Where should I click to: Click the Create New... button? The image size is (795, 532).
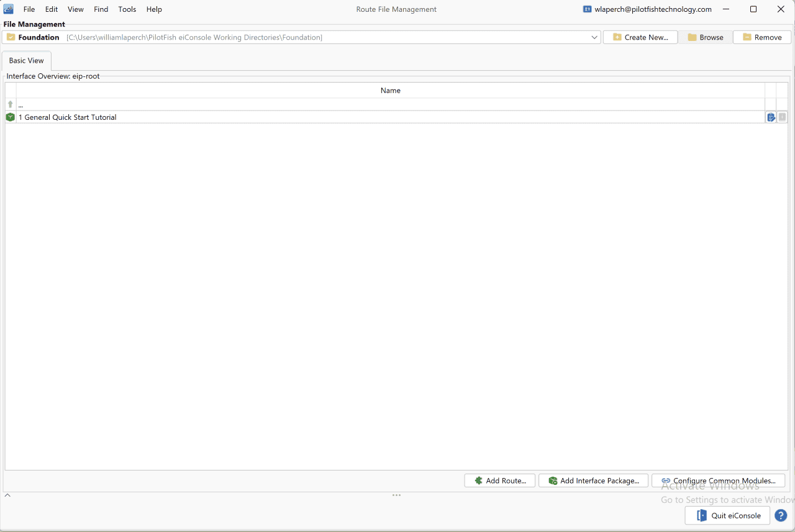click(640, 37)
